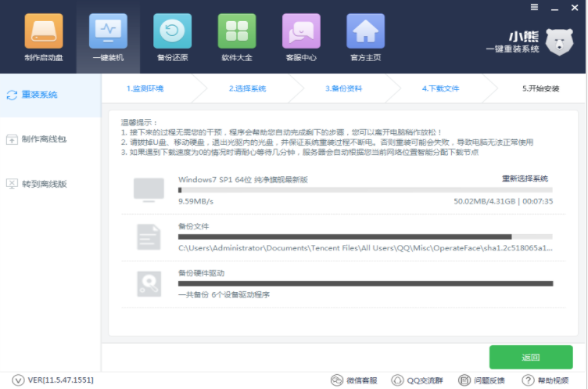Open the title bar menu icon

tap(534, 6)
